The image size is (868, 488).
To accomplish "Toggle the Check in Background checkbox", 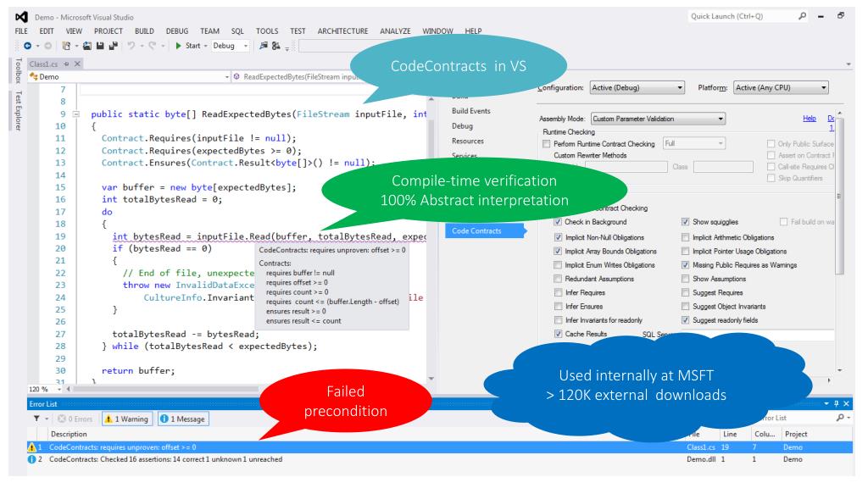I will point(558,222).
